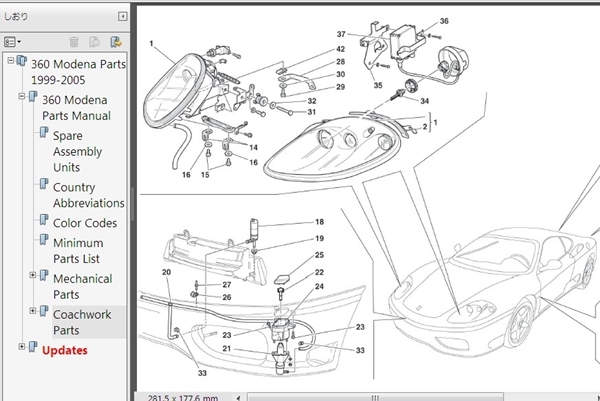Click bookmark icon beside Mechanical Parts
The width and height of the screenshot is (600, 401).
pyautogui.click(x=44, y=275)
